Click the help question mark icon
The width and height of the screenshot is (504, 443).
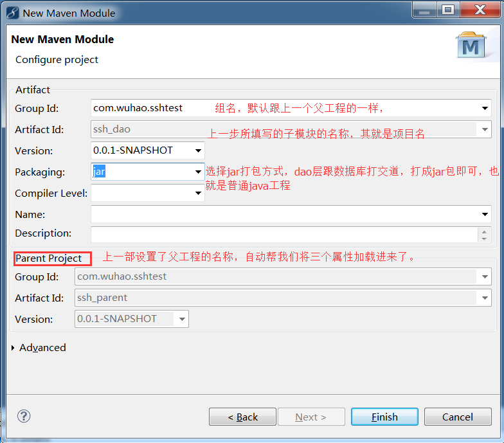click(24, 416)
